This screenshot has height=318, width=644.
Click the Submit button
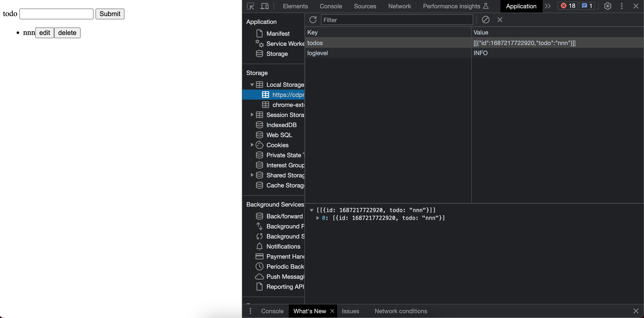(x=110, y=14)
